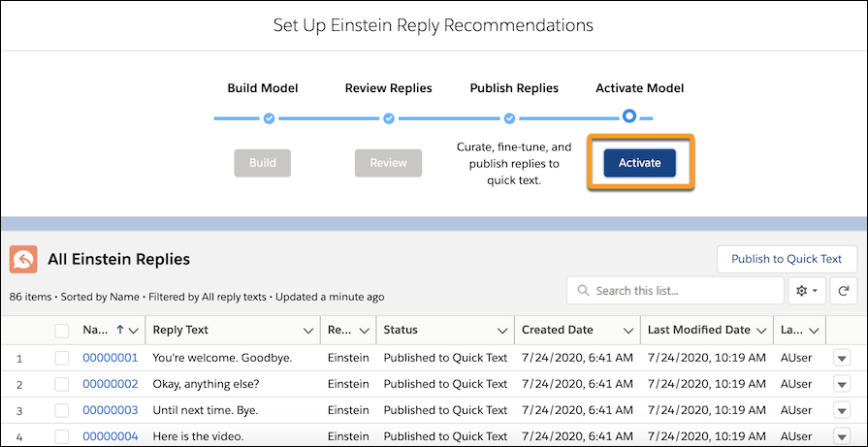
Task: Click the Review Replies step checkmark
Action: tap(389, 118)
